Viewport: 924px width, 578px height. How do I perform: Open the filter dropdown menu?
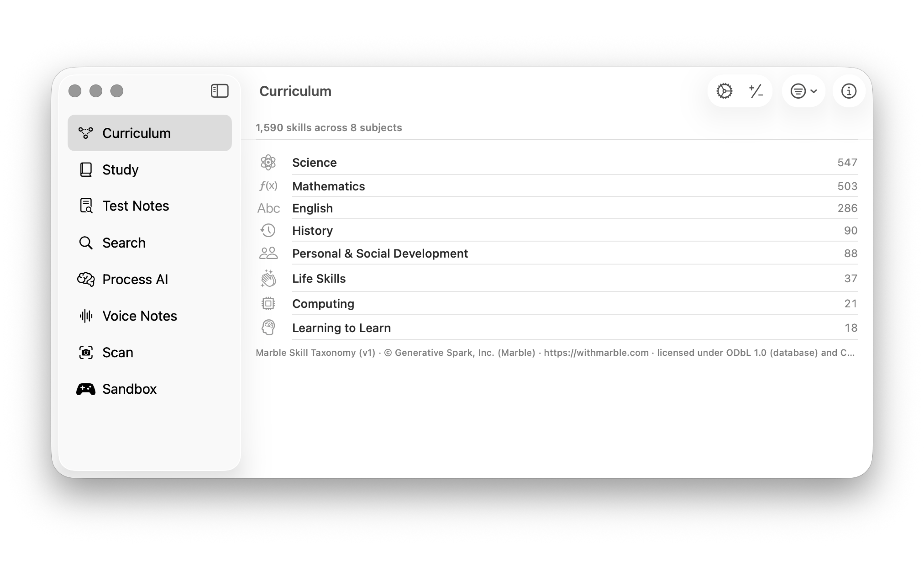click(803, 91)
